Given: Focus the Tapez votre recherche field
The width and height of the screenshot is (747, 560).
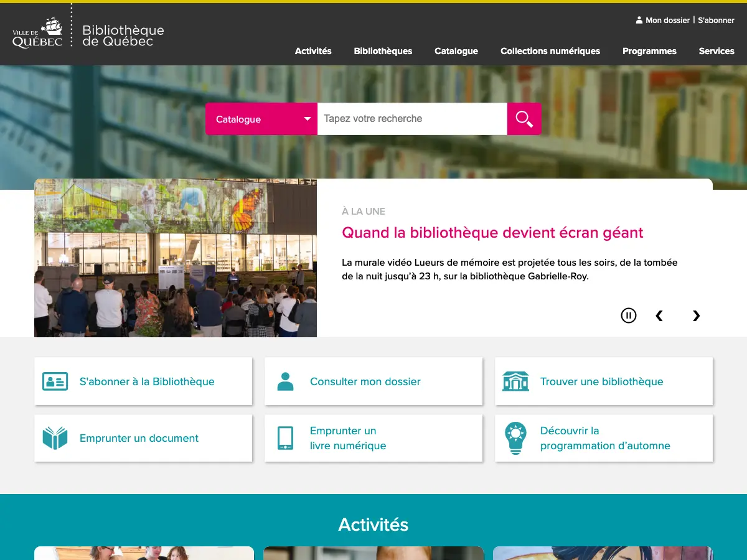Looking at the screenshot, I should (x=412, y=119).
